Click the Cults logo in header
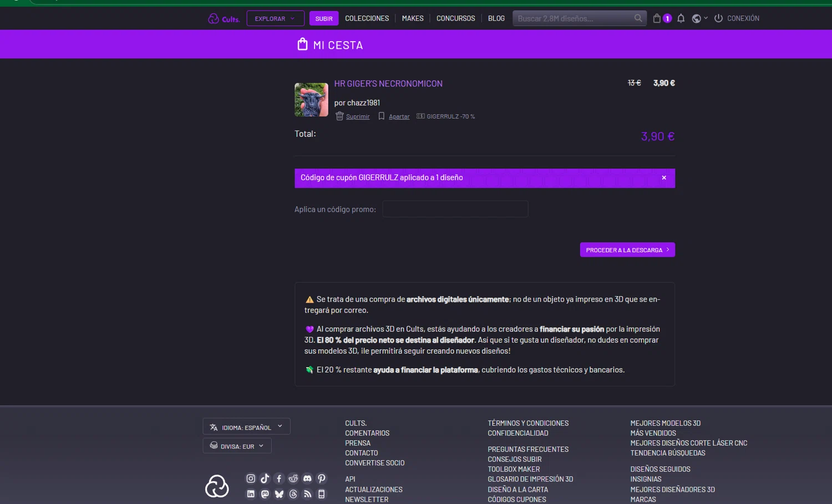Screen dimensions: 832x504 click(224, 18)
